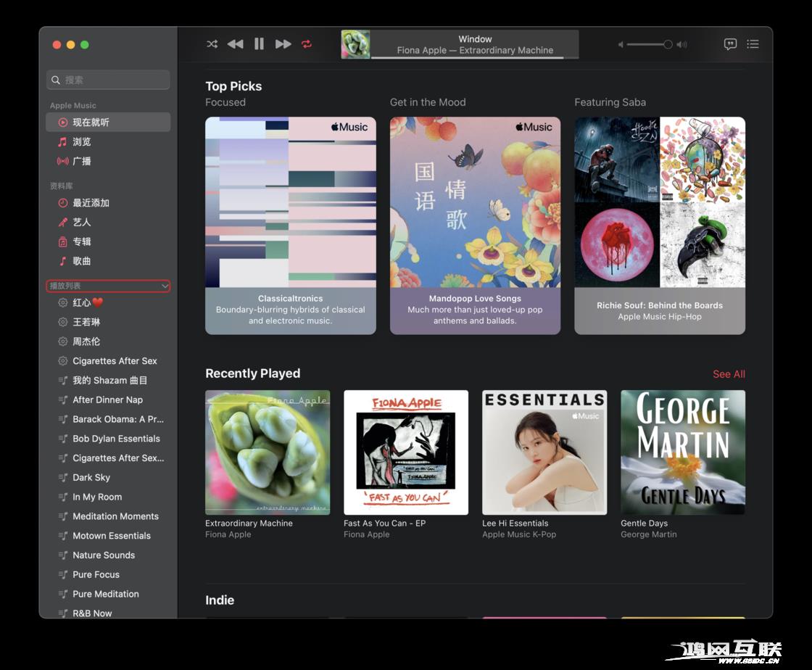Toggle repeat playback mode
Image resolution: width=812 pixels, height=670 pixels.
(x=307, y=44)
